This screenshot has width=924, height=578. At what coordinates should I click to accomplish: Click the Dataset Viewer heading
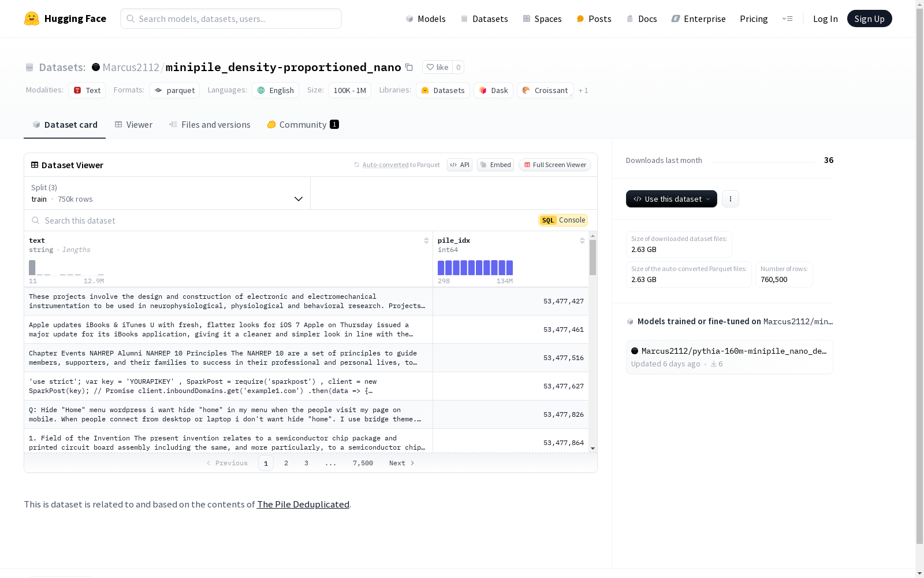(x=72, y=165)
